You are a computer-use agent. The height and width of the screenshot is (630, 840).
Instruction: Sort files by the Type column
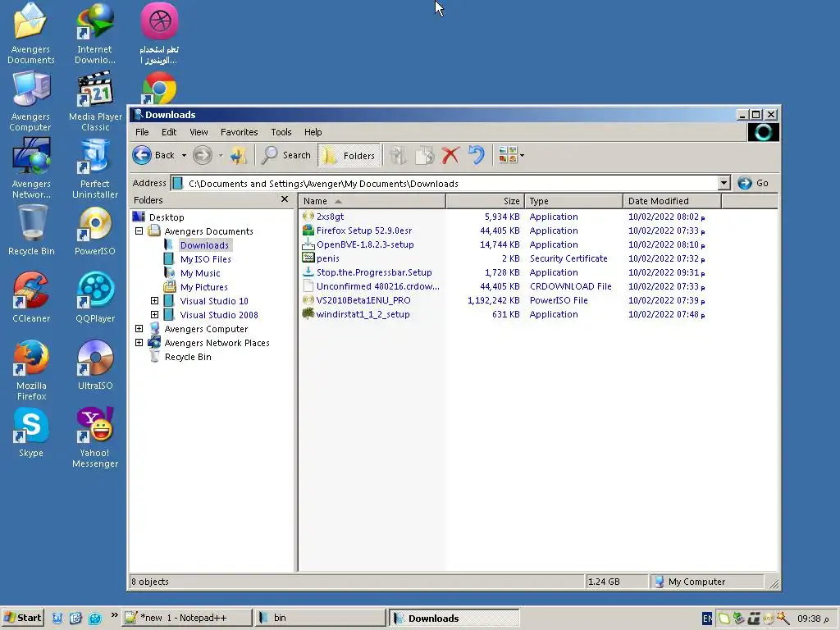pos(573,201)
